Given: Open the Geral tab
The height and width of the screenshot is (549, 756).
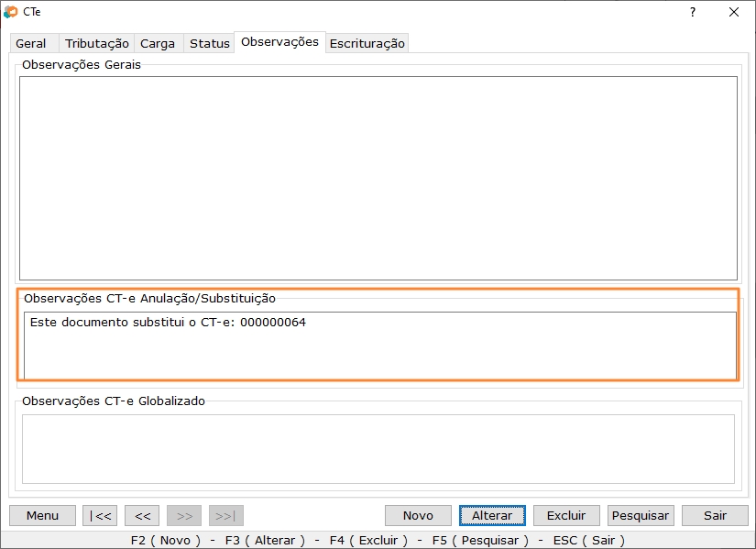Looking at the screenshot, I should point(31,43).
